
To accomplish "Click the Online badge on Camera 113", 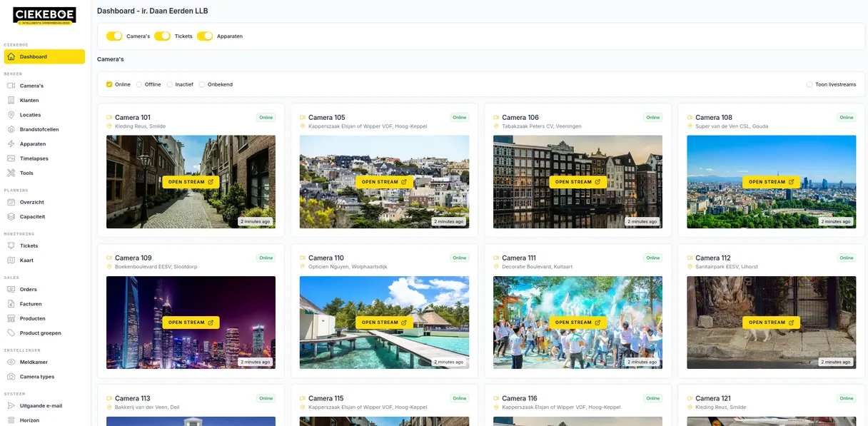I will [266, 399].
